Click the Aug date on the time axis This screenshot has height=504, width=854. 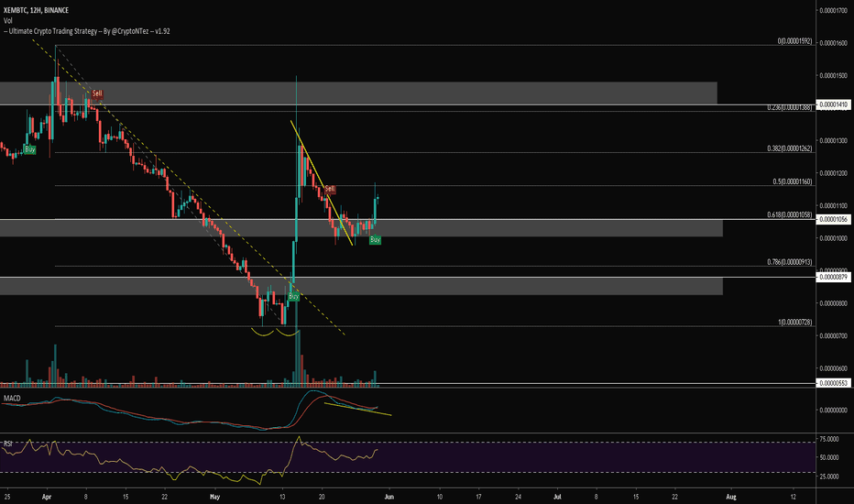click(x=731, y=497)
